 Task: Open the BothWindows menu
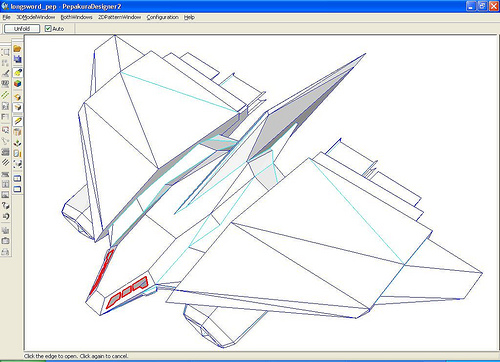[76, 17]
